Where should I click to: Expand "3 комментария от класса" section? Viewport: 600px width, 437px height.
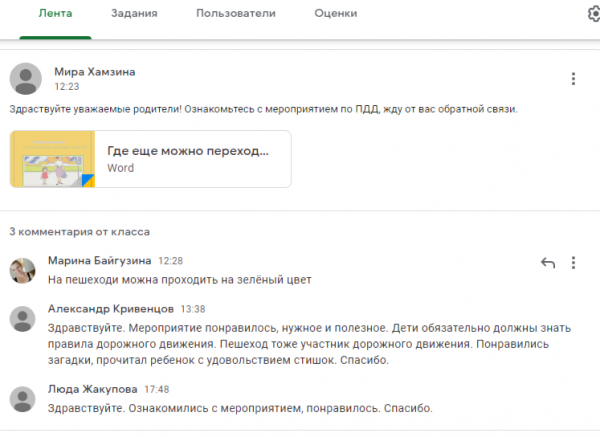click(79, 231)
